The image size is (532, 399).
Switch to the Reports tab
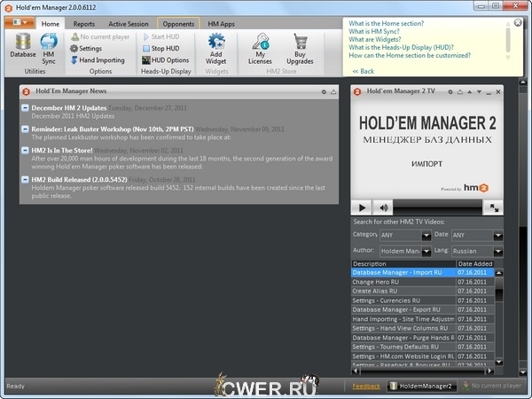coord(84,24)
